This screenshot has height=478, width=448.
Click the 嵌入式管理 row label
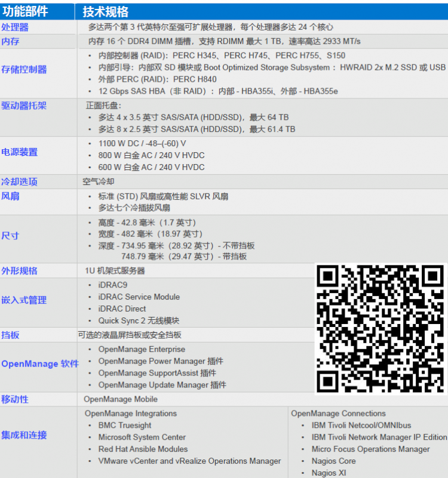pos(24,300)
